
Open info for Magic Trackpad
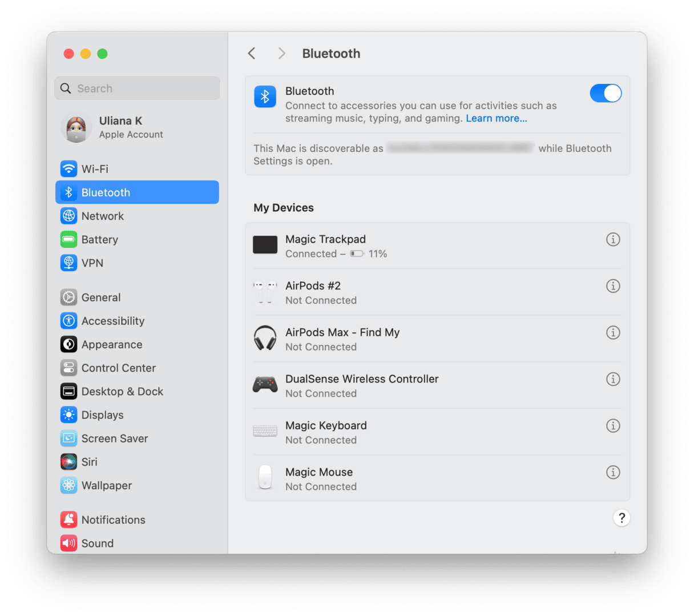(x=612, y=240)
